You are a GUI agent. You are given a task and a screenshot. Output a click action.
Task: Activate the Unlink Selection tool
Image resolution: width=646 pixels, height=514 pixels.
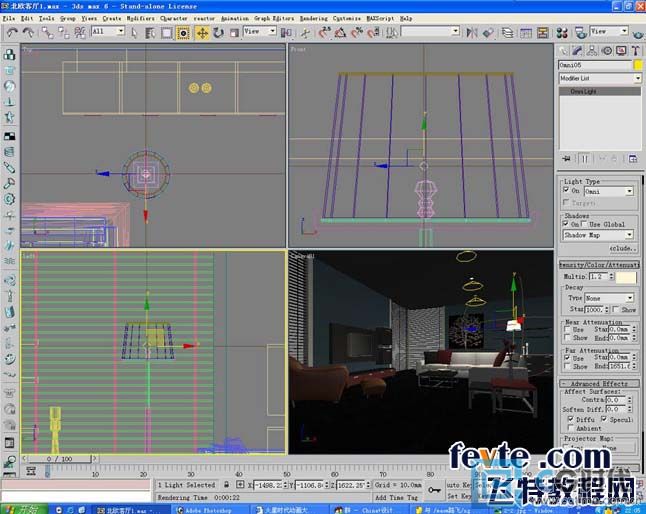(63, 33)
